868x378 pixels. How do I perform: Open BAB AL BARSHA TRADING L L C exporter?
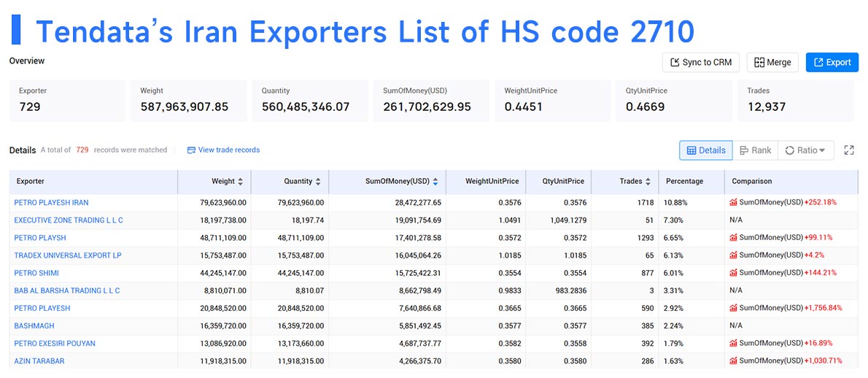67,290
